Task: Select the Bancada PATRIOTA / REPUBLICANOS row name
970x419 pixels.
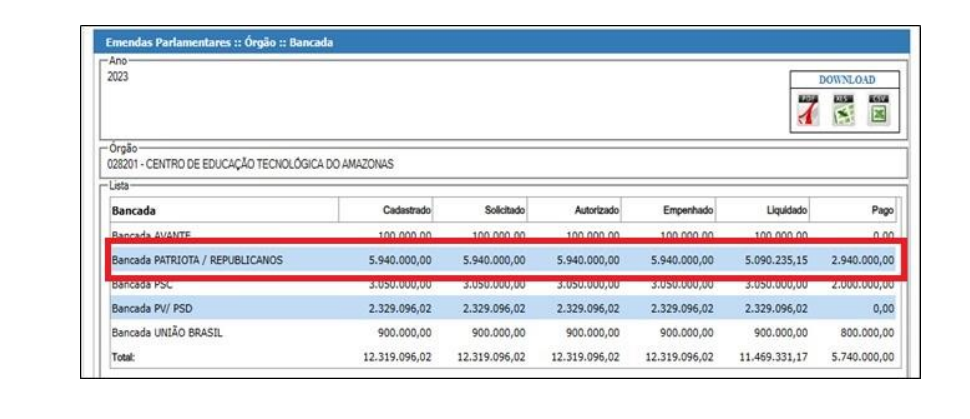Action: coord(197,261)
